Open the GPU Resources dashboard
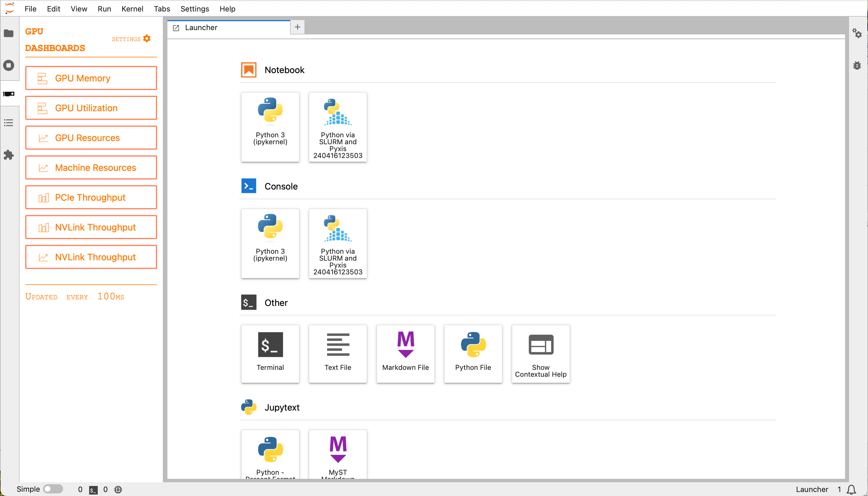This screenshot has height=496, width=868. click(x=91, y=138)
